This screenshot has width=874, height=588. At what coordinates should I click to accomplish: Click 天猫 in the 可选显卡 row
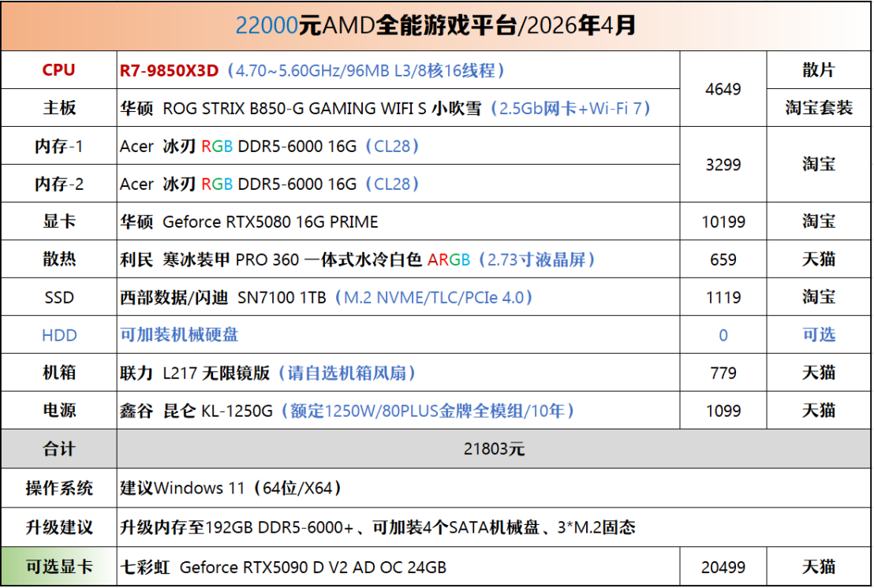[818, 567]
